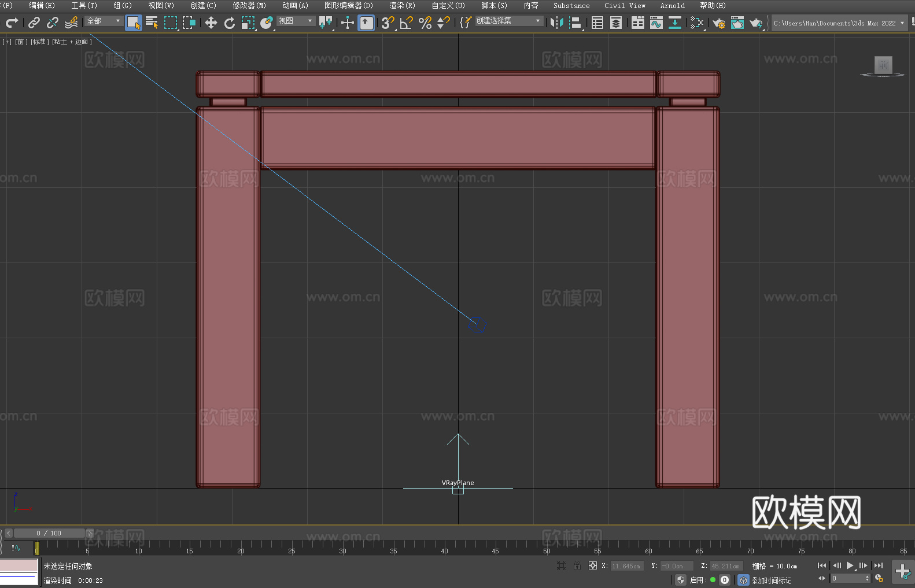
Task: Click previous frame arrow on time slider
Action: click(9, 533)
